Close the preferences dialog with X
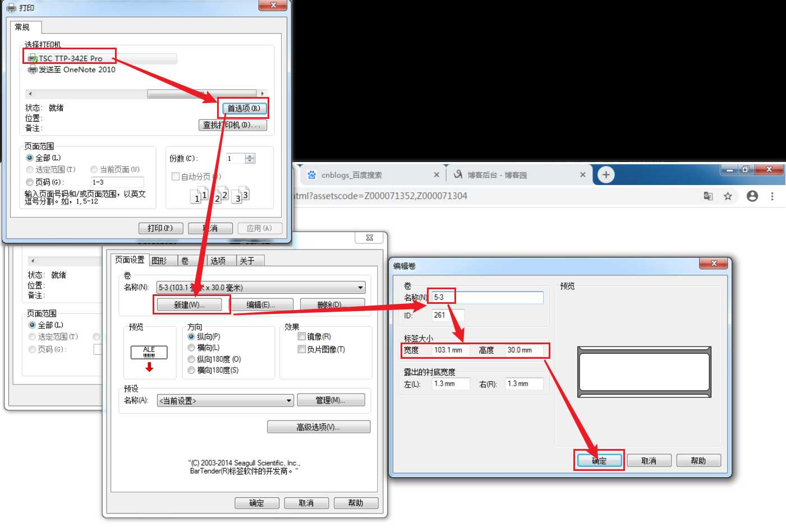 [370, 238]
